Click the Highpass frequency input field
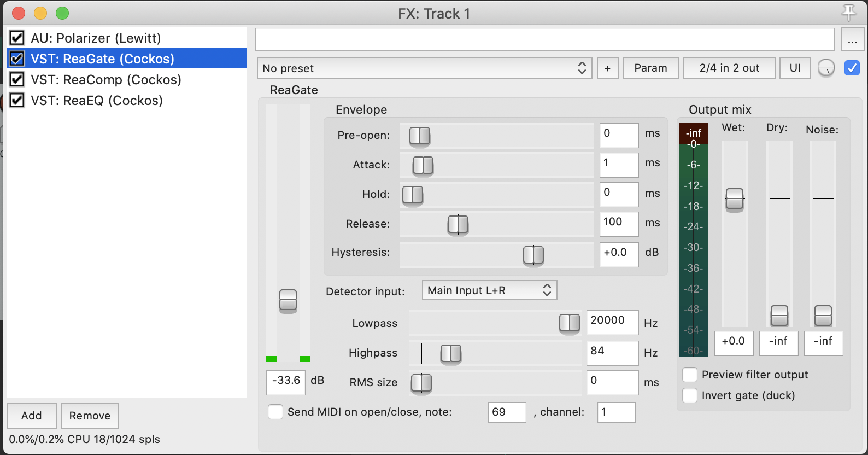This screenshot has height=455, width=868. pyautogui.click(x=612, y=353)
